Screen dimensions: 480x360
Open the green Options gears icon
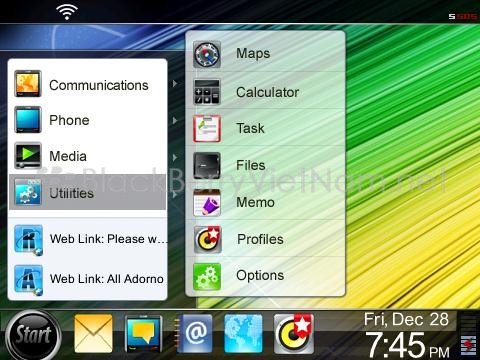click(207, 276)
